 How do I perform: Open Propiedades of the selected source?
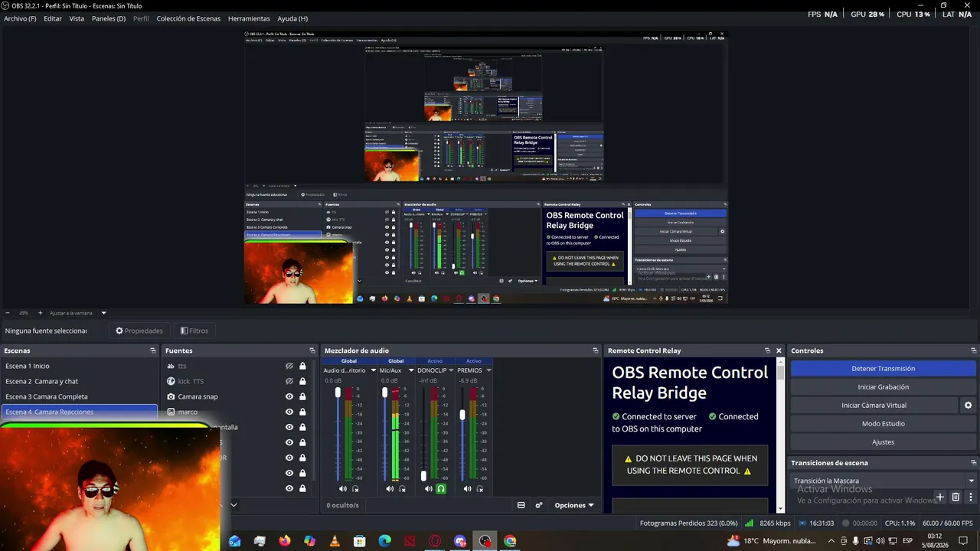tap(139, 331)
